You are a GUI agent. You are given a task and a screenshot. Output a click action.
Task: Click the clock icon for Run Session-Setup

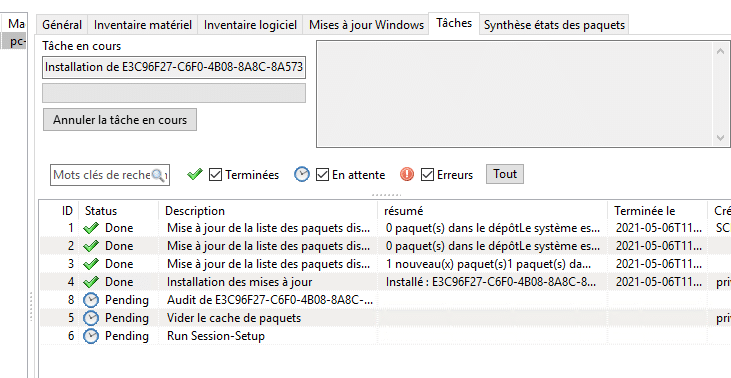pos(91,336)
